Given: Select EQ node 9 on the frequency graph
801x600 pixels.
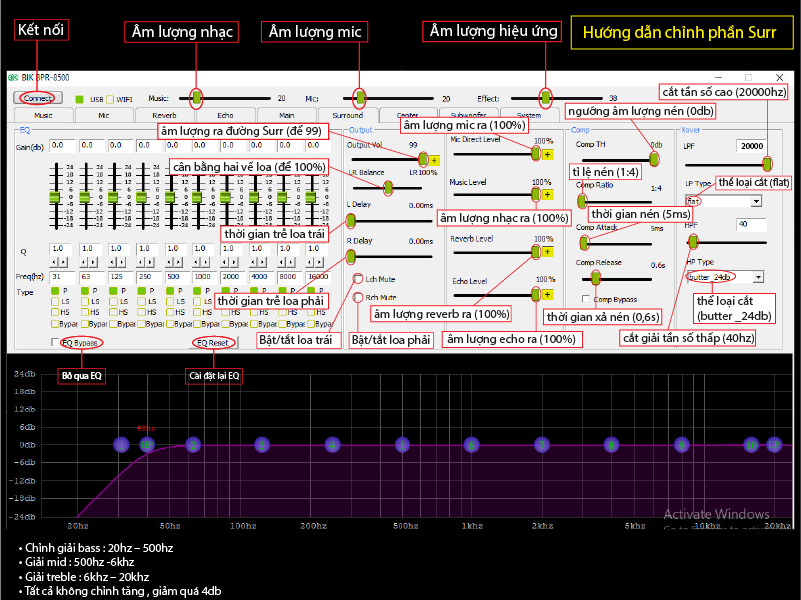Looking at the screenshot, I should [x=681, y=445].
